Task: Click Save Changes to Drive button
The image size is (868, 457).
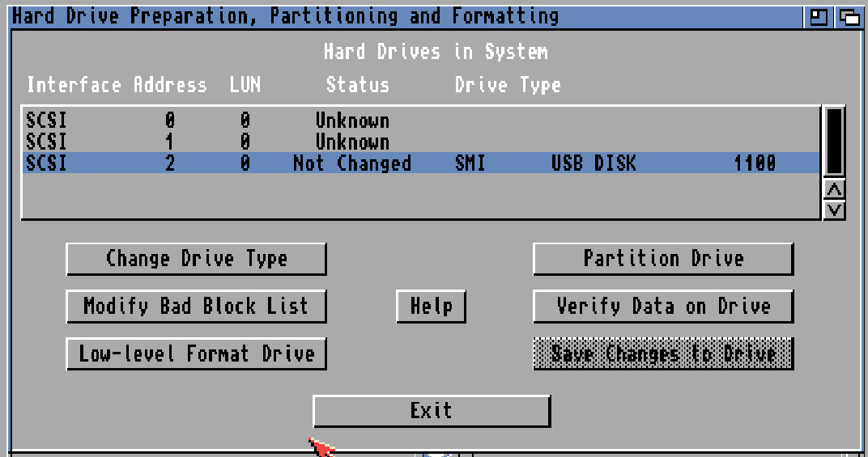Action: pyautogui.click(x=662, y=354)
